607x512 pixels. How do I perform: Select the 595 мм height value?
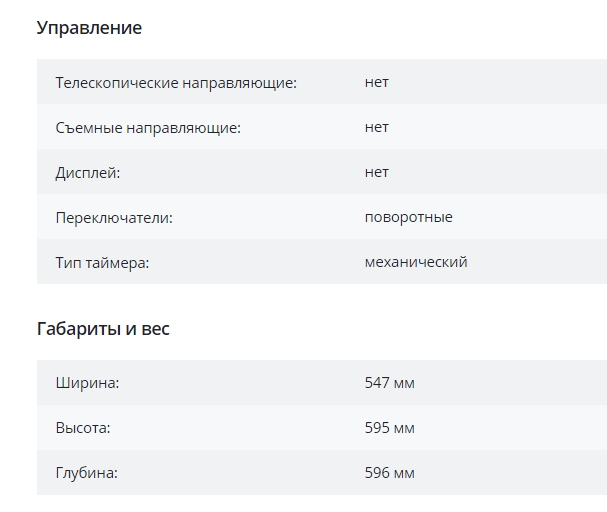coord(390,428)
